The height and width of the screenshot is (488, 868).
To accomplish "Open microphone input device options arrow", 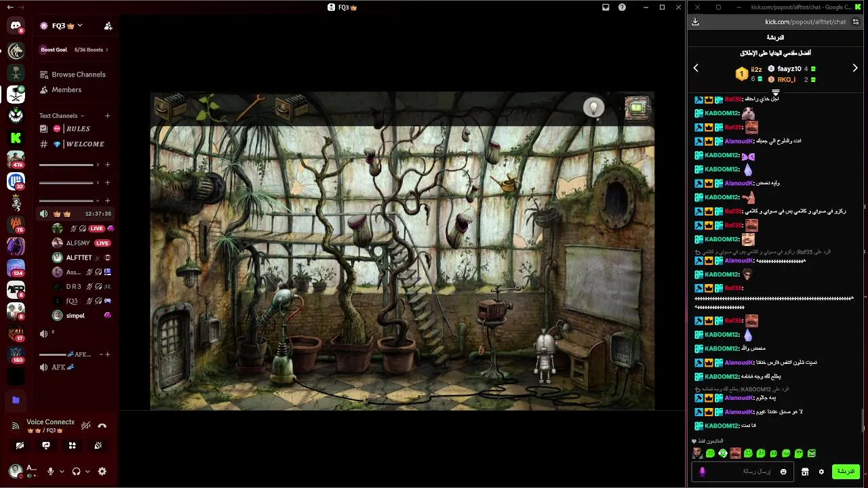I will pos(62,471).
